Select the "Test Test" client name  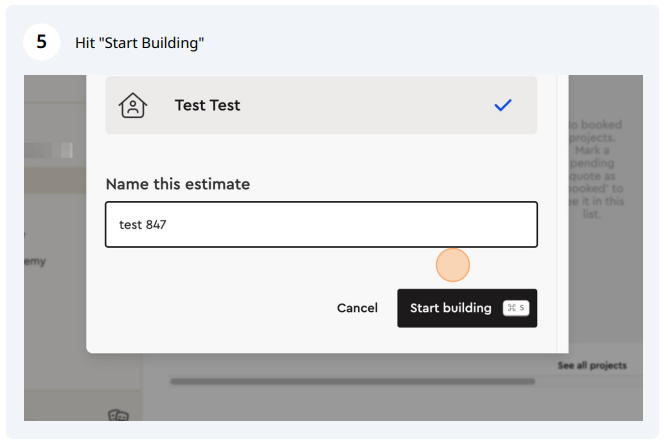(207, 105)
